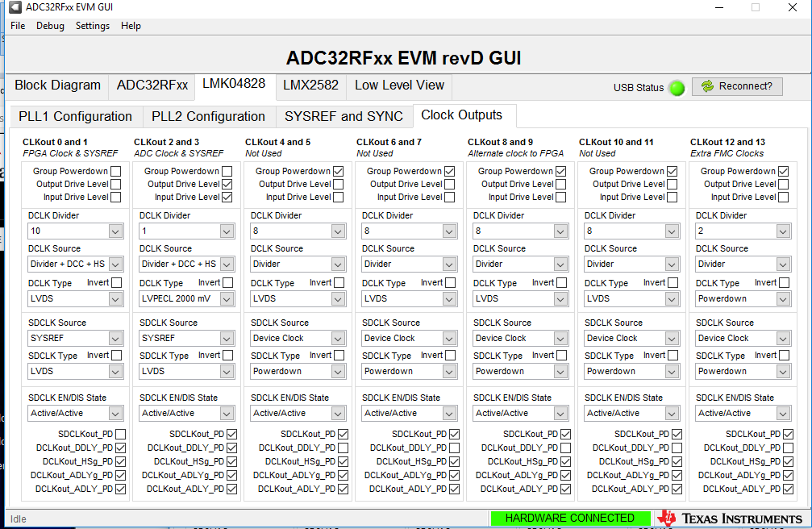Click the Idle status text
Viewport: 812px width, 529px height.
[18, 519]
